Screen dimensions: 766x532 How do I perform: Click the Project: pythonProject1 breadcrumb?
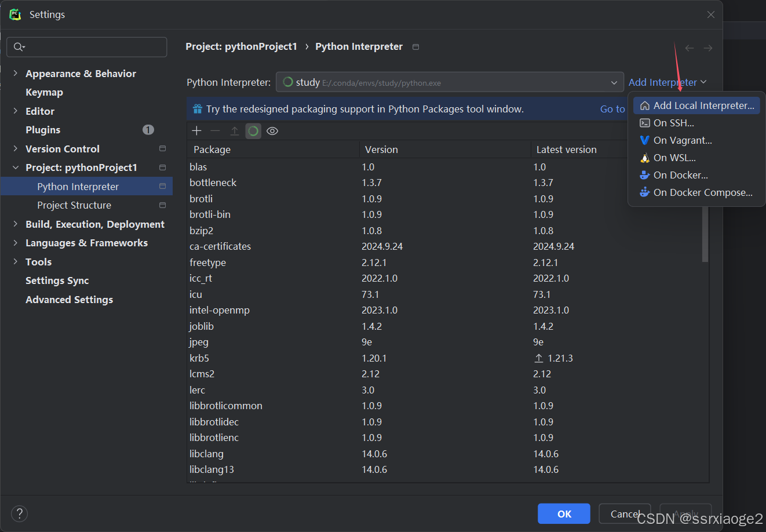click(x=241, y=46)
